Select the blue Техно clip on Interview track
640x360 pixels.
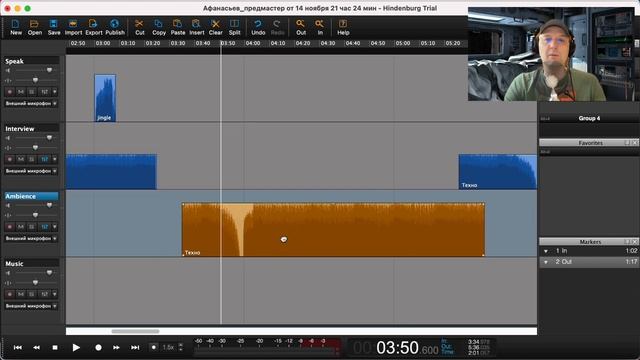[x=498, y=171]
